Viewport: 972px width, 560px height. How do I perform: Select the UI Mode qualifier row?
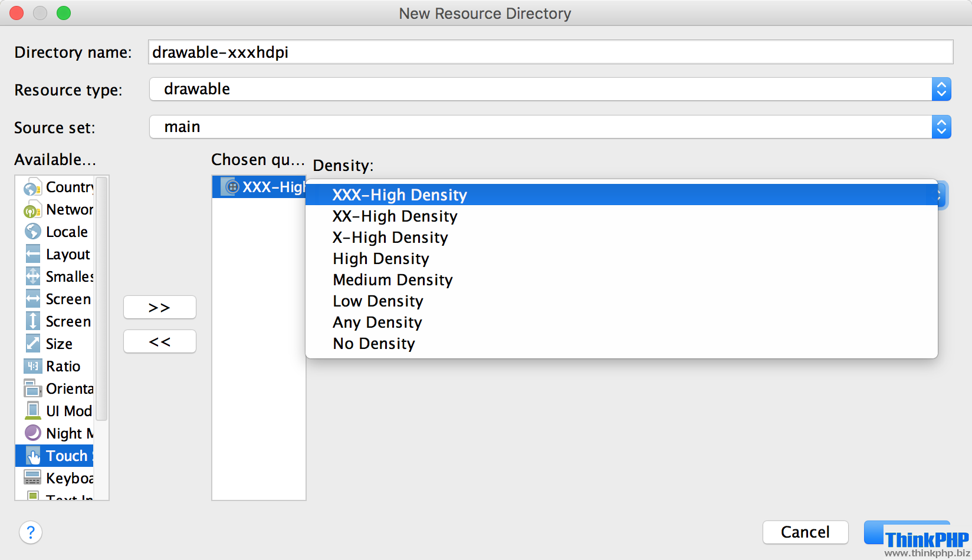click(54, 411)
